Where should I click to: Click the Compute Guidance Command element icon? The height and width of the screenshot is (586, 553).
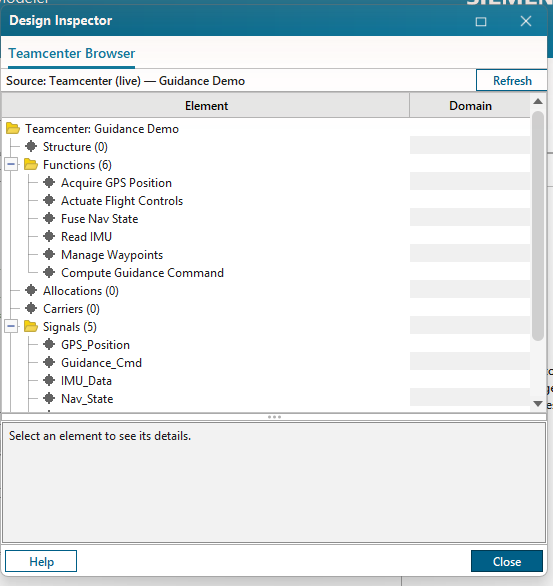(49, 272)
